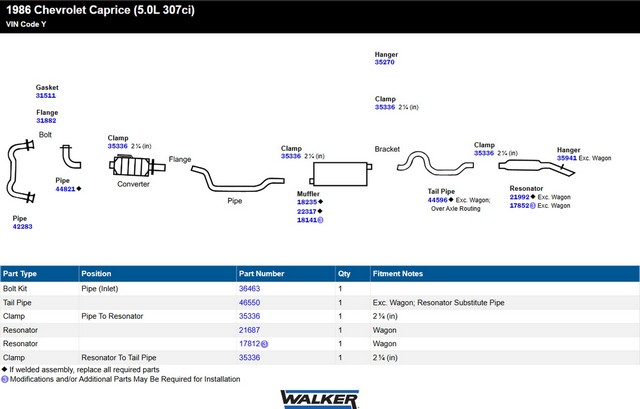Click the curved Tail Pipe drawing
The image size is (640, 409).
pyautogui.click(x=435, y=163)
